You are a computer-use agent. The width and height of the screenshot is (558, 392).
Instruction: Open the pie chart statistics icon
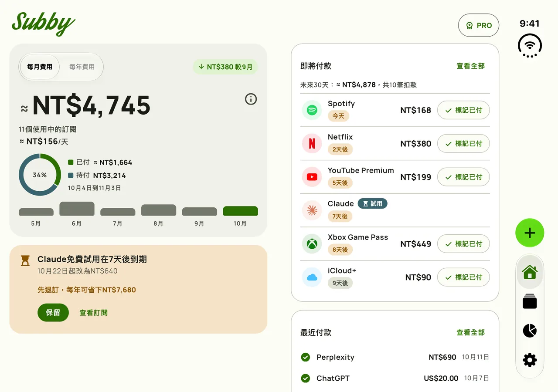[530, 331]
